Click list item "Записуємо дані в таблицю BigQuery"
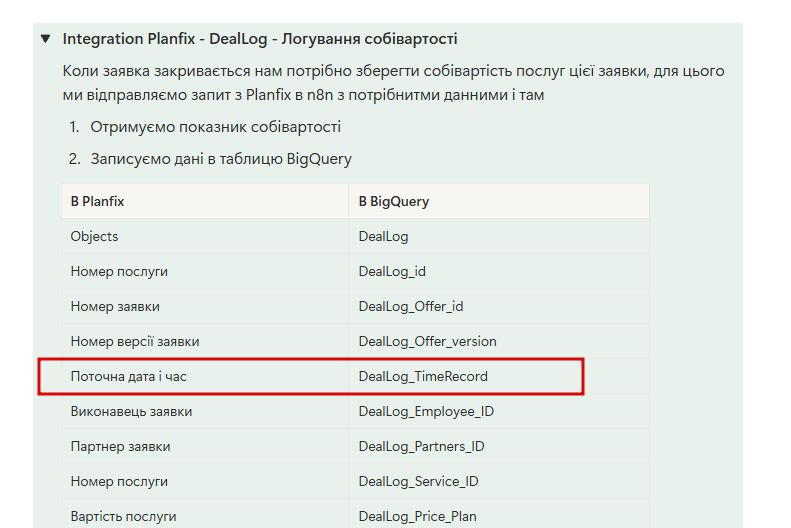This screenshot has height=528, width=791. 221,159
